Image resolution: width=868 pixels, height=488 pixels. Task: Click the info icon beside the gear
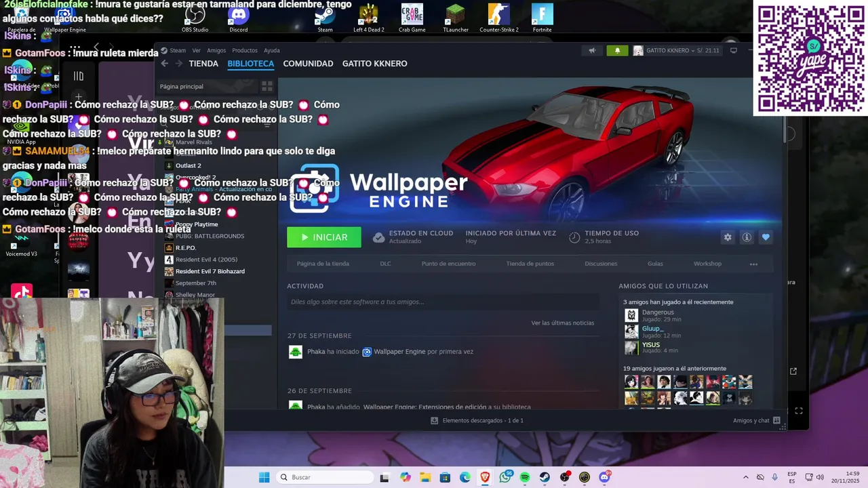pyautogui.click(x=747, y=237)
